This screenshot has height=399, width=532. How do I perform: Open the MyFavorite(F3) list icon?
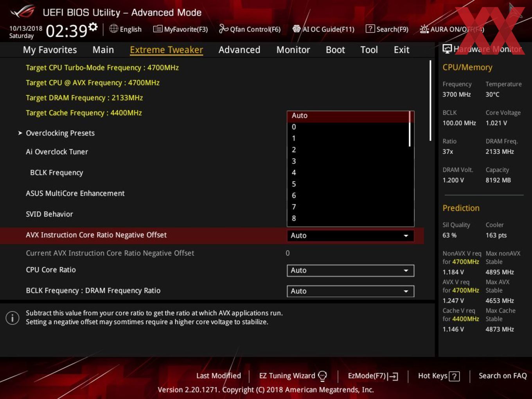pyautogui.click(x=157, y=29)
